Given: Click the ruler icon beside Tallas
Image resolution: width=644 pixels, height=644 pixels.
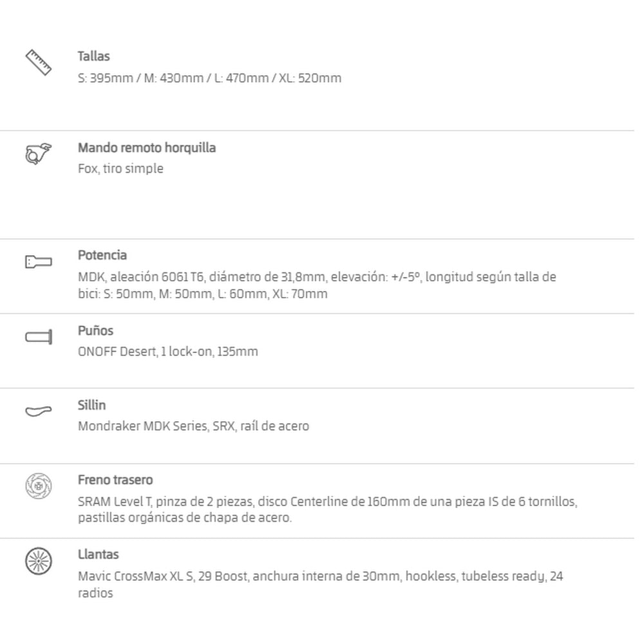Looking at the screenshot, I should point(39,62).
